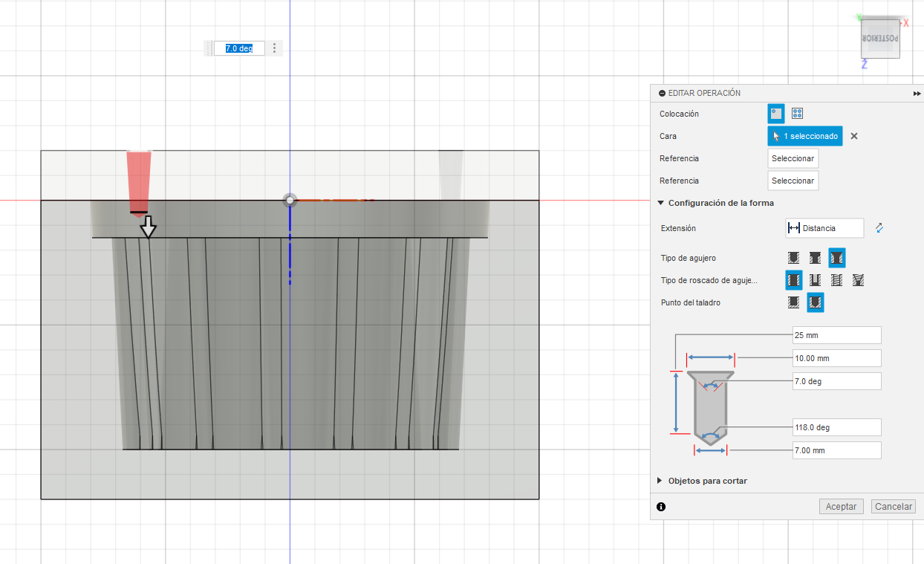
Task: Choose the multiple holes placement icon
Action: (x=797, y=114)
